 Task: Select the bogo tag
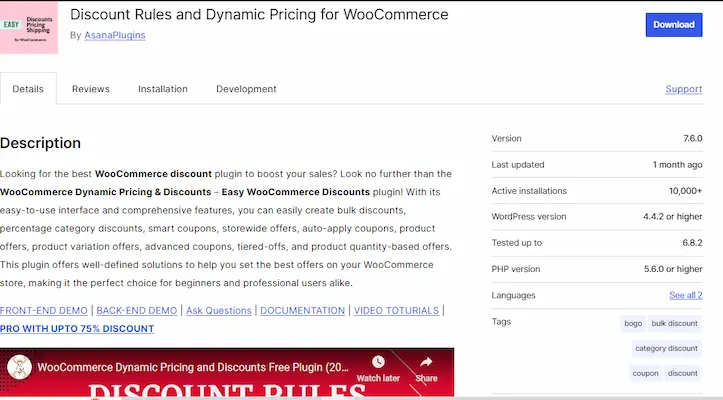pos(632,323)
